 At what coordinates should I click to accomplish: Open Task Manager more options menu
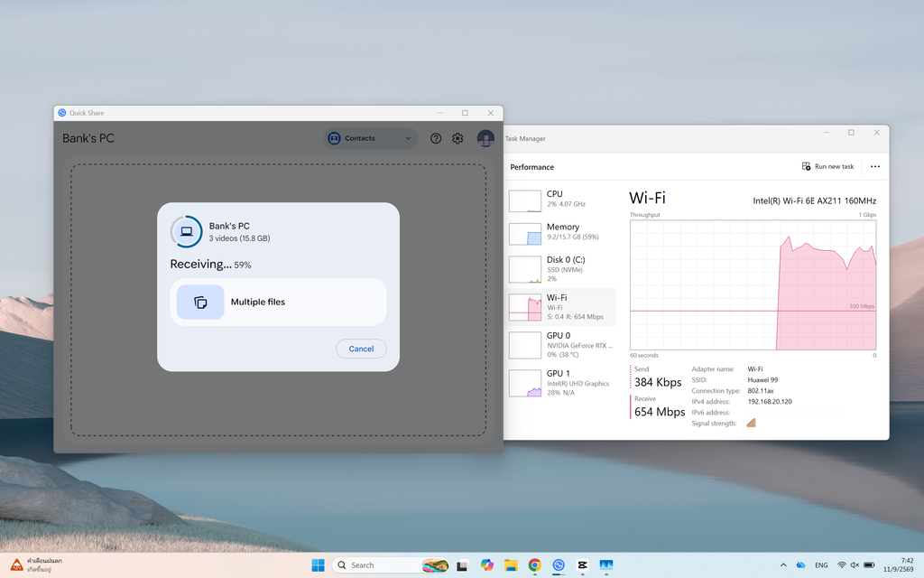pyautogui.click(x=875, y=167)
